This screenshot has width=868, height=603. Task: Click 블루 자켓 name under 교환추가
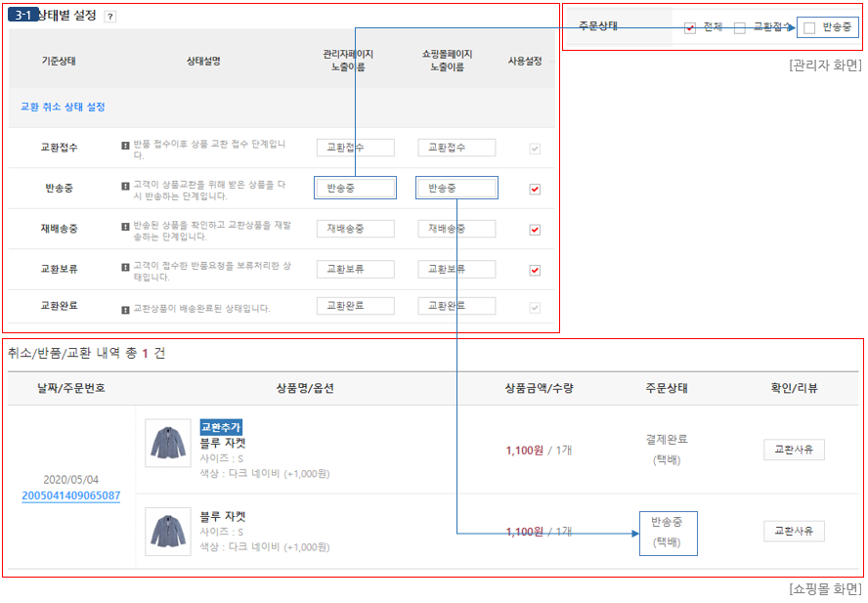tap(223, 443)
